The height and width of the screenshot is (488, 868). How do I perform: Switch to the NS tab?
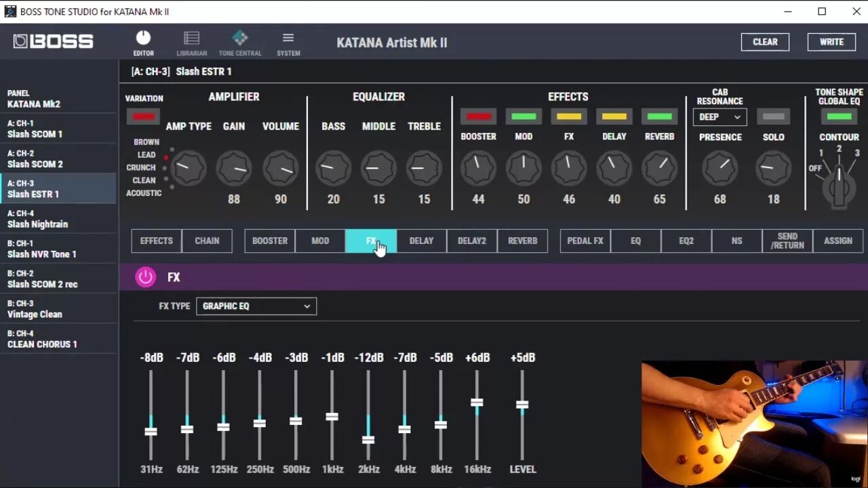pos(736,241)
